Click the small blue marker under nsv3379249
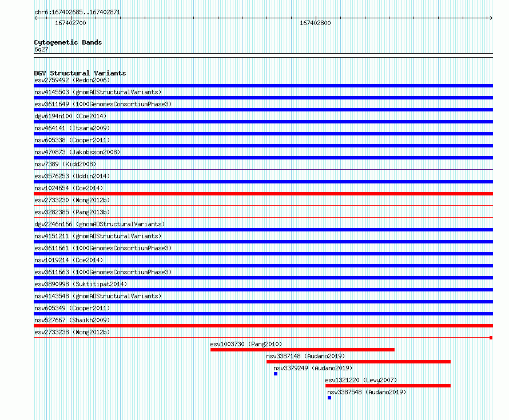 (276, 374)
